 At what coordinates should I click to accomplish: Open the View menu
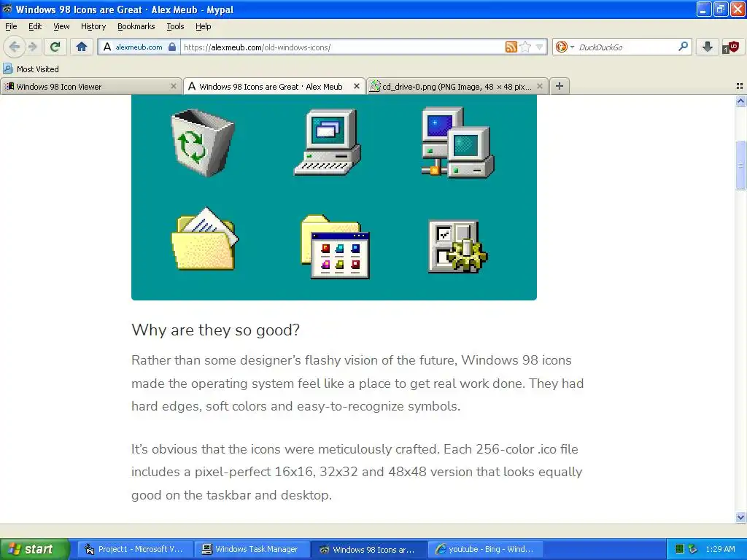pos(61,26)
